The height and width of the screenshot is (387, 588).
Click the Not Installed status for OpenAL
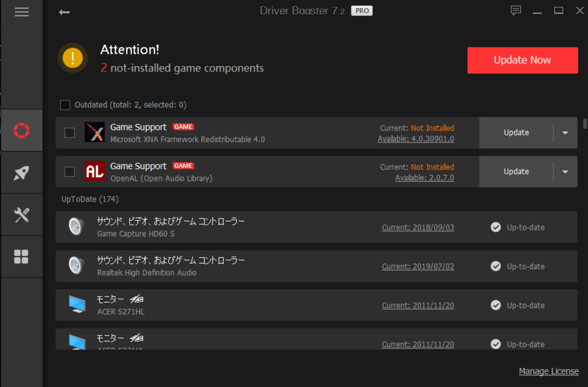pos(433,167)
